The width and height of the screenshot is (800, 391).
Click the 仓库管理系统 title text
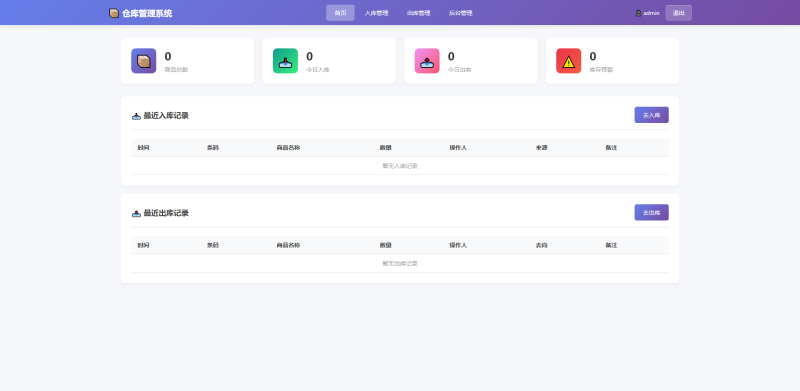[147, 13]
